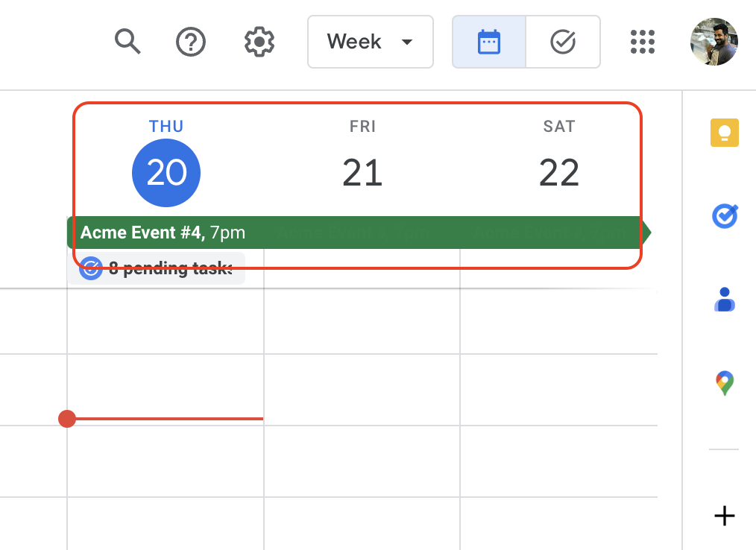
Task: Open Google Maps in side panel
Action: click(x=724, y=384)
